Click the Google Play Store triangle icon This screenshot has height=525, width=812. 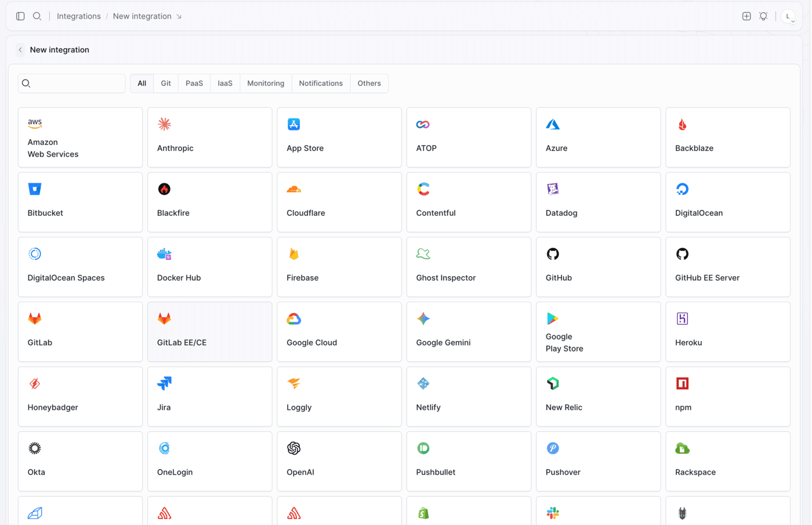[x=553, y=318]
